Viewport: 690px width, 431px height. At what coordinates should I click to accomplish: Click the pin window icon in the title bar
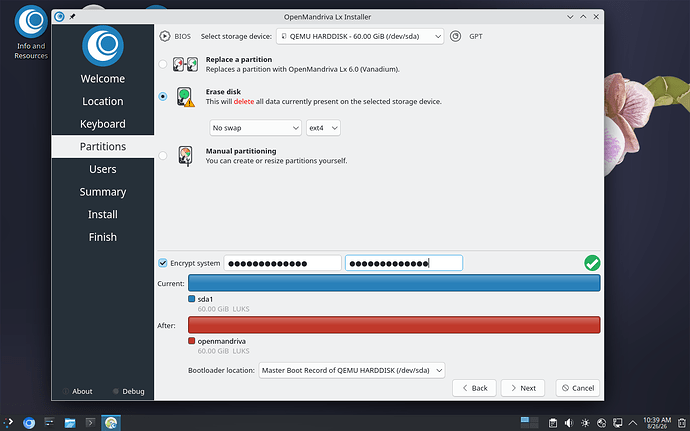click(x=72, y=17)
